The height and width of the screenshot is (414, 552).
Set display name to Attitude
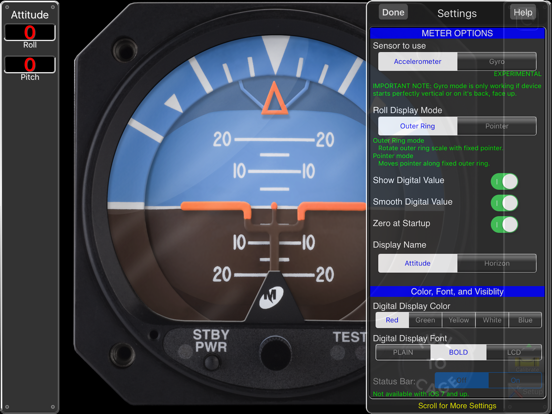(x=418, y=263)
